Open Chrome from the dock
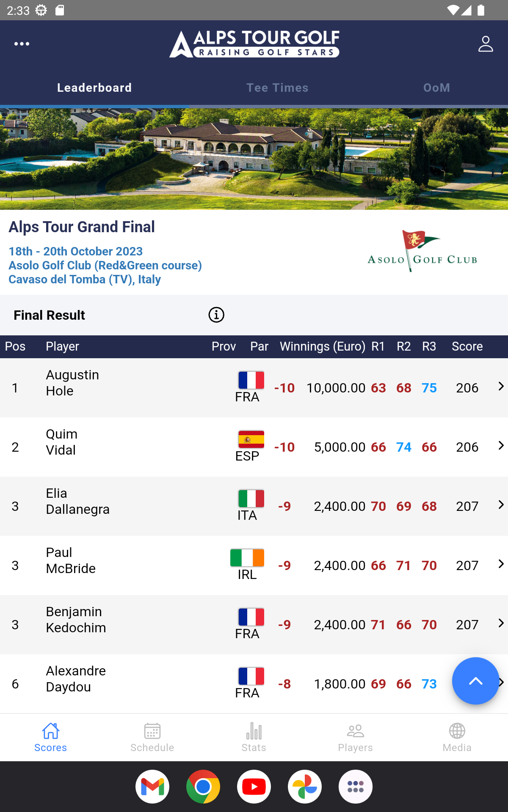The width and height of the screenshot is (508, 812). coord(203,787)
